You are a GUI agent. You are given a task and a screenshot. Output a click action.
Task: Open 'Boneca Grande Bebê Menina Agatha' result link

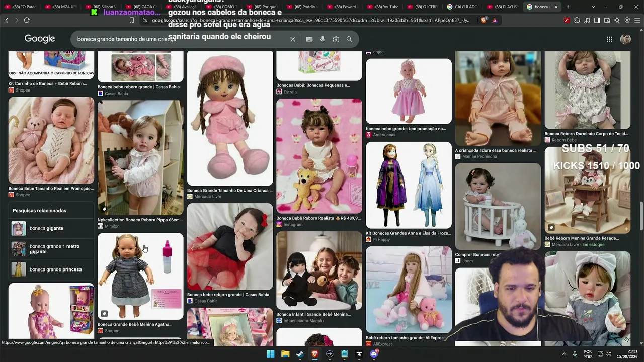tap(135, 324)
